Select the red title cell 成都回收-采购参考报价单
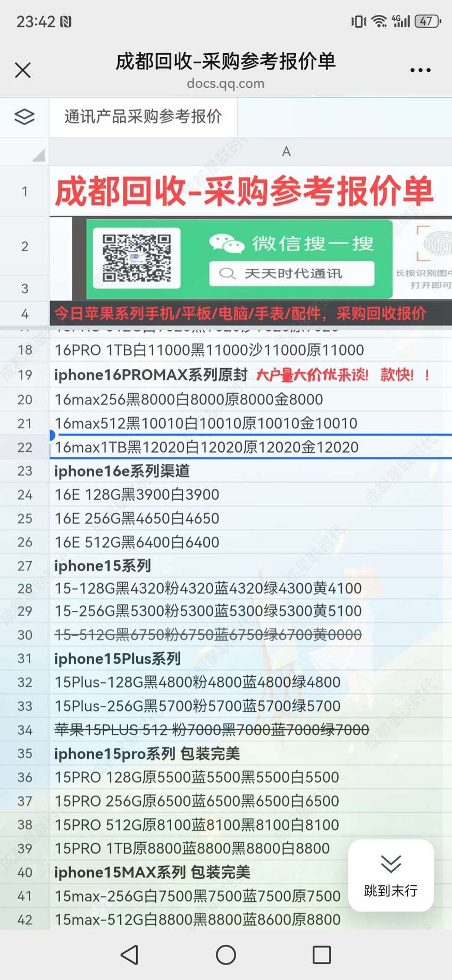Viewport: 452px width, 980px height. pos(250,192)
